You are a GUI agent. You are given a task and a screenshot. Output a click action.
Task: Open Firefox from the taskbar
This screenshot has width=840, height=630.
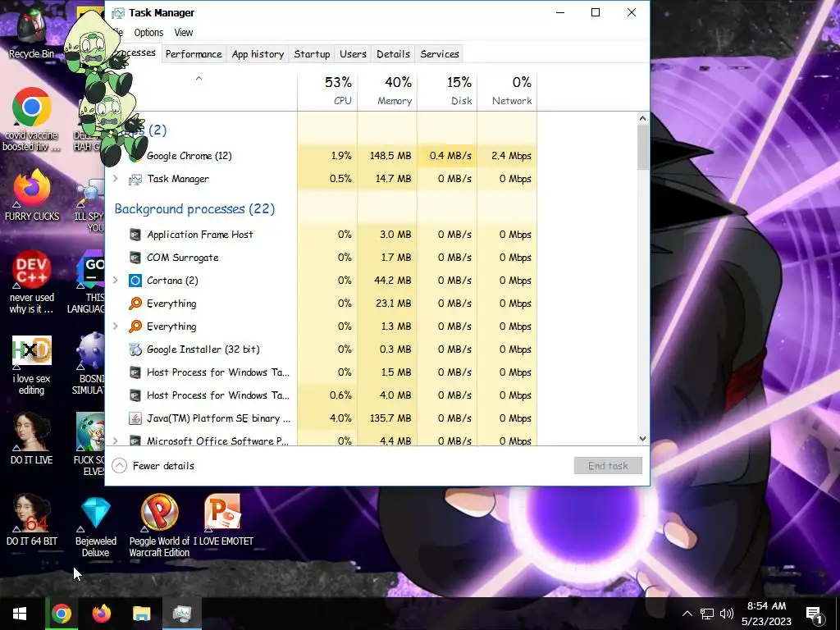pyautogui.click(x=101, y=614)
